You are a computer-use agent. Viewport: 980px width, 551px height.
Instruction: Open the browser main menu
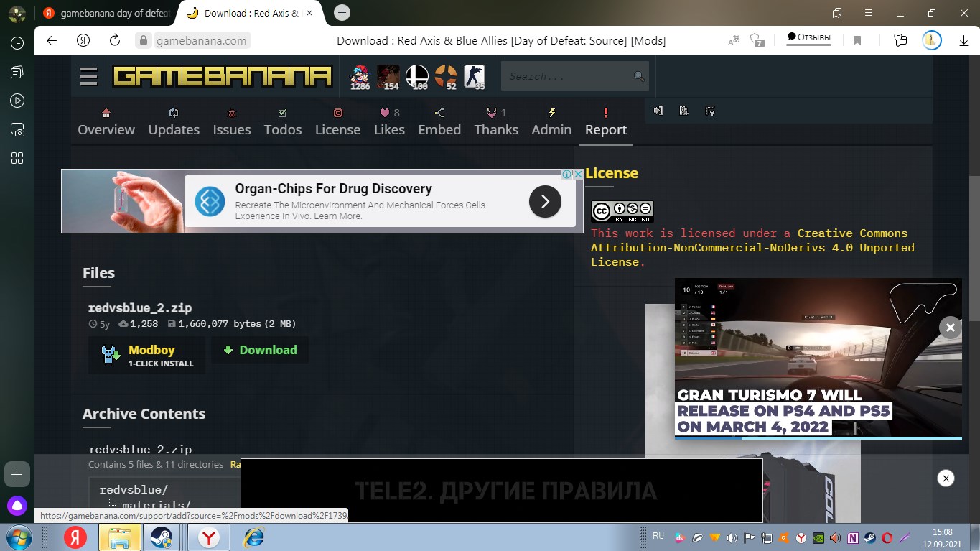pos(869,13)
